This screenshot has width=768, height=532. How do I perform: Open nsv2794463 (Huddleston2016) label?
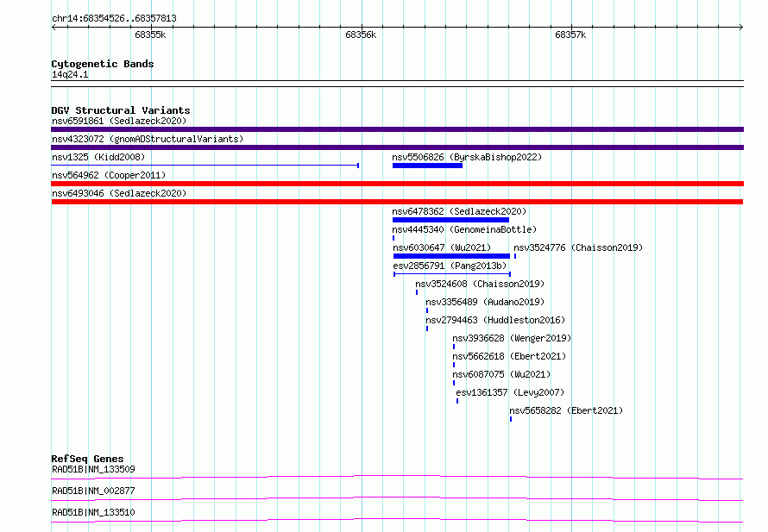(495, 320)
